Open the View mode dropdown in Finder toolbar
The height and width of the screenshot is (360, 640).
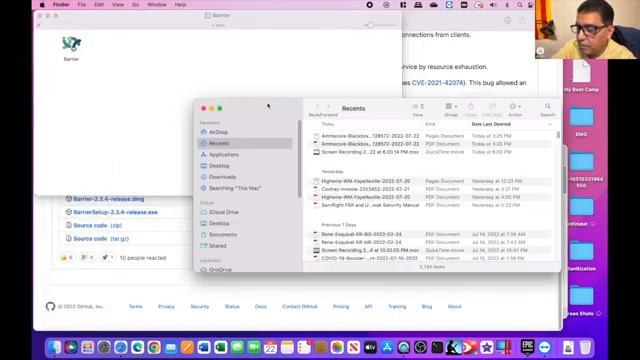[418, 107]
